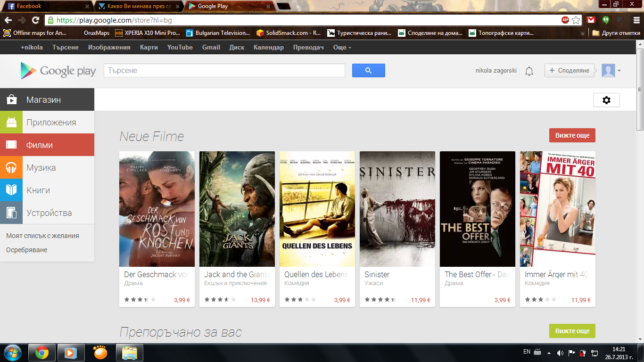Click the volume speaker tray icon
The height and width of the screenshot is (362, 644).
click(560, 353)
